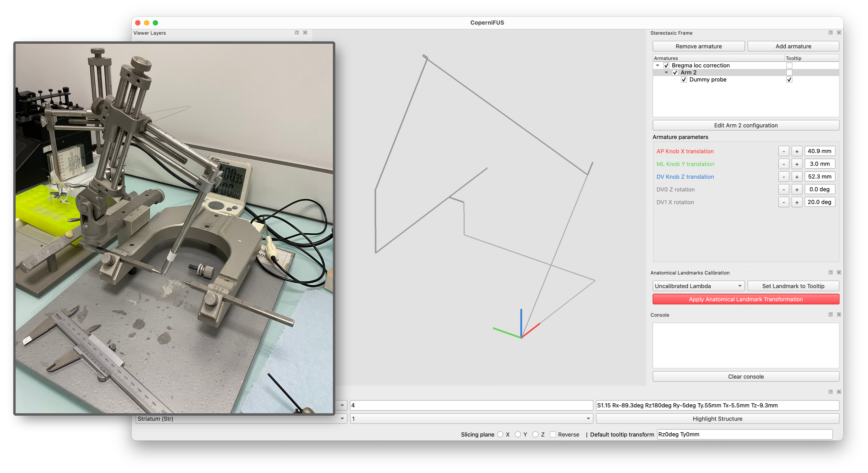The image size is (868, 473).
Task: Uncheck the Arm 2 armature checkbox
Action: [675, 73]
